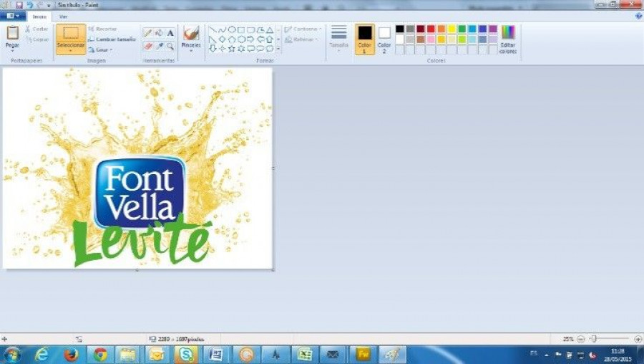644x364 pixels.
Task: Open the Rellenar (fill) dropdown
Action: point(301,39)
